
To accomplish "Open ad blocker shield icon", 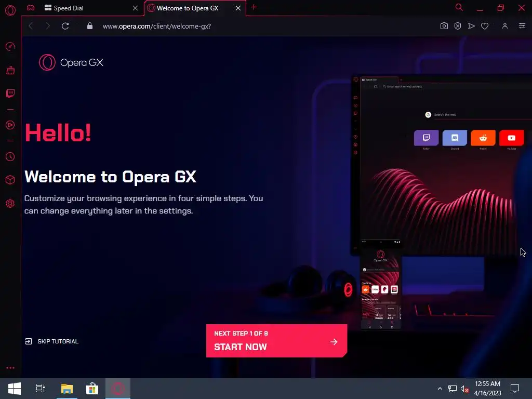I will [458, 26].
